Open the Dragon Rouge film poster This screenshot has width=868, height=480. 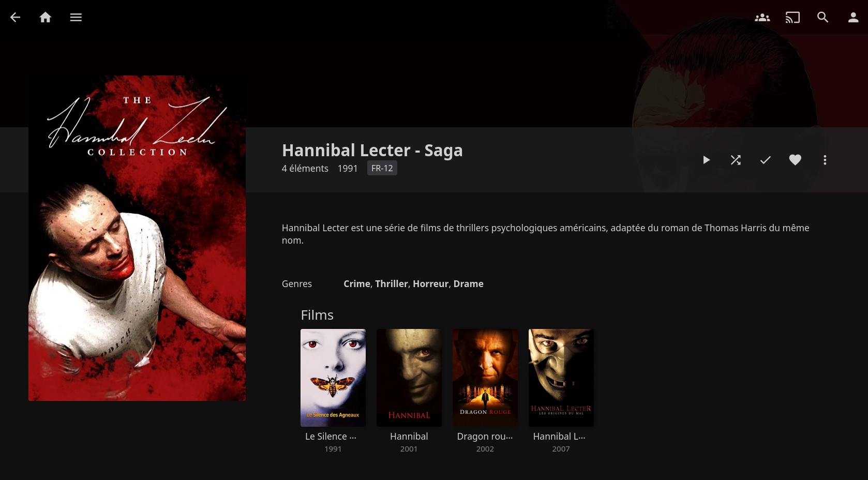point(485,378)
